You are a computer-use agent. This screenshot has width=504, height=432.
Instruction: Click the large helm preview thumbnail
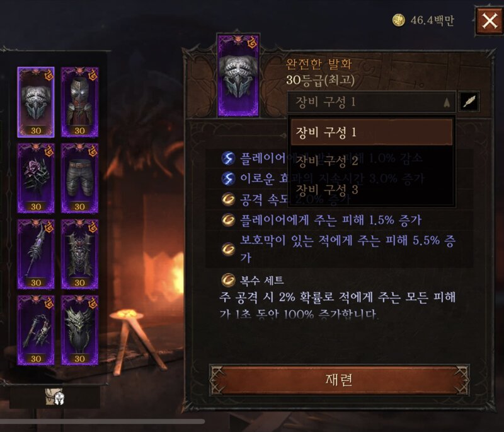(x=238, y=75)
